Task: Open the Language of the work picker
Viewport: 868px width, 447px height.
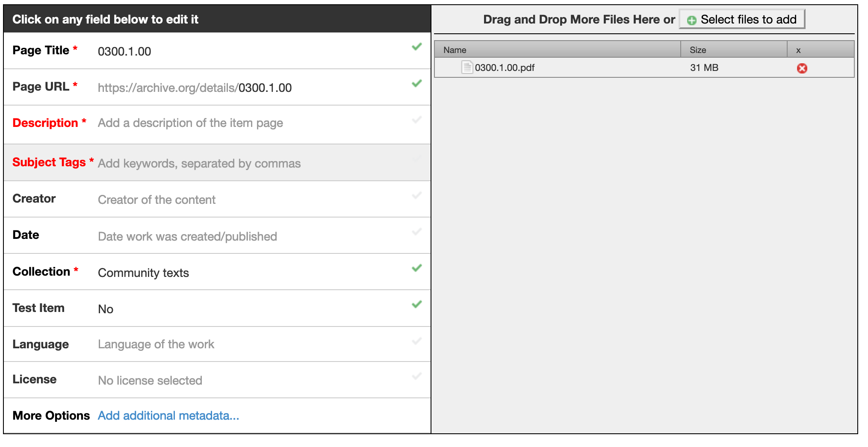Action: pos(156,344)
